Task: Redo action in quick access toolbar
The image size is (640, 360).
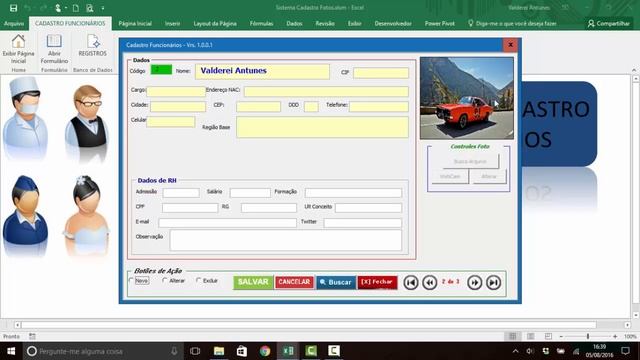Action: pos(43,8)
